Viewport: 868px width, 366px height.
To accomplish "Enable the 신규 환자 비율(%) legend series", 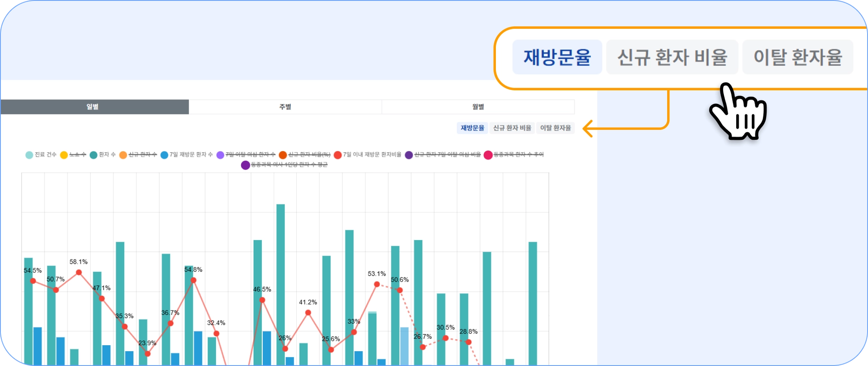I will coord(305,155).
